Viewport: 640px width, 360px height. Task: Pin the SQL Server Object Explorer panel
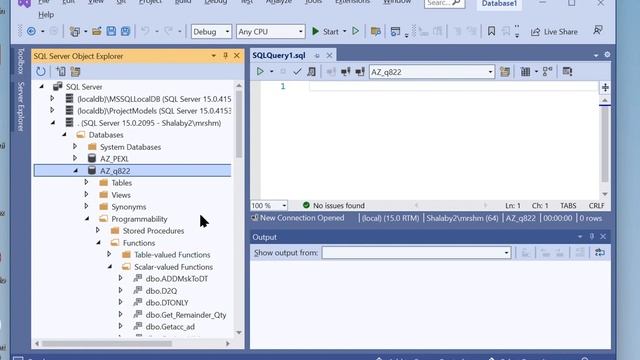(x=225, y=56)
